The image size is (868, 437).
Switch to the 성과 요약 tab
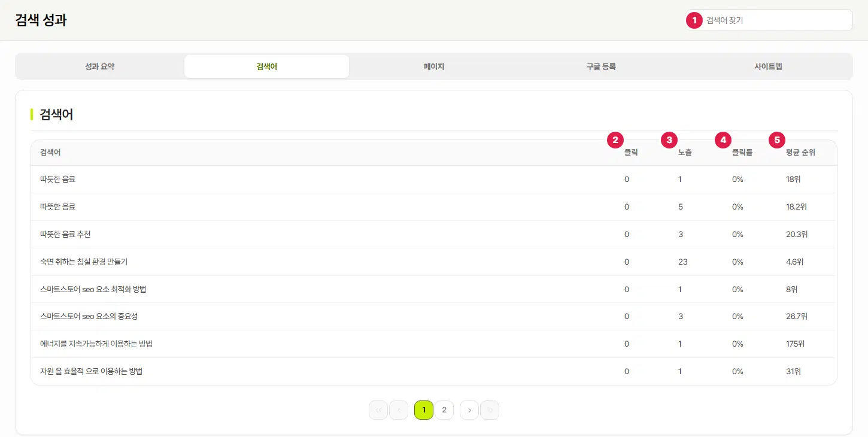tap(100, 66)
